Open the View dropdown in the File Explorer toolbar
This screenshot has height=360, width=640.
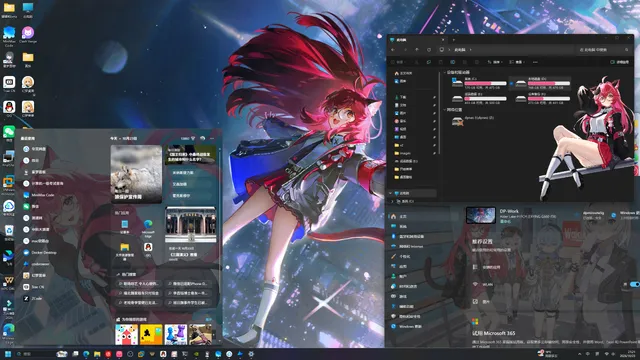click(517, 62)
